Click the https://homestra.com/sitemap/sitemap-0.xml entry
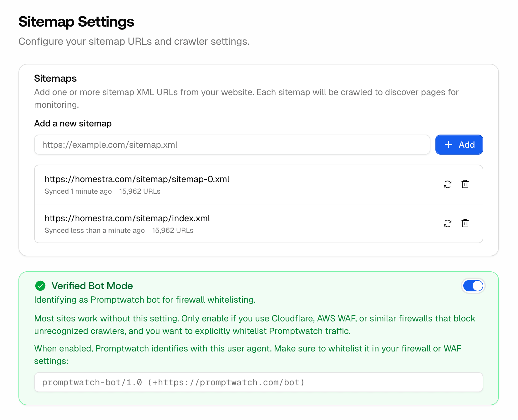Image resolution: width=518 pixels, height=420 pixels. point(137,179)
